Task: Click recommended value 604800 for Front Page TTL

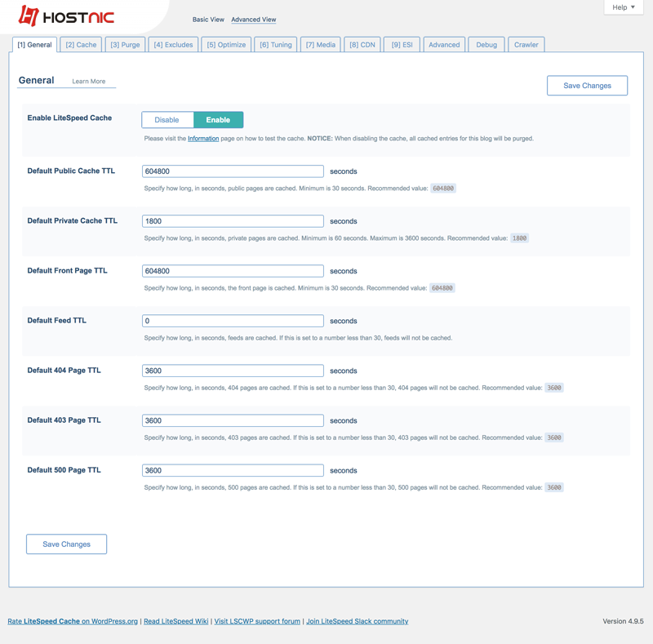Action: coord(442,288)
